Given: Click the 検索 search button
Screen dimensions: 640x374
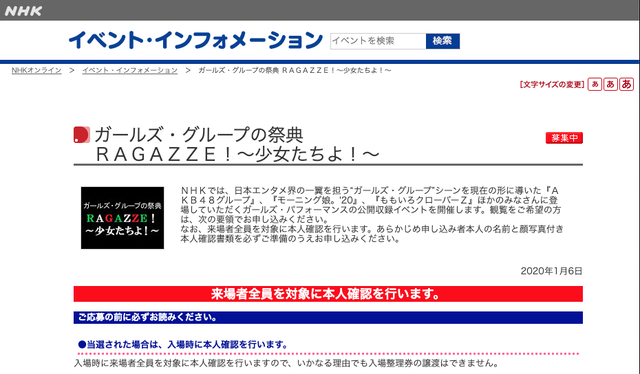Looking at the screenshot, I should [443, 41].
